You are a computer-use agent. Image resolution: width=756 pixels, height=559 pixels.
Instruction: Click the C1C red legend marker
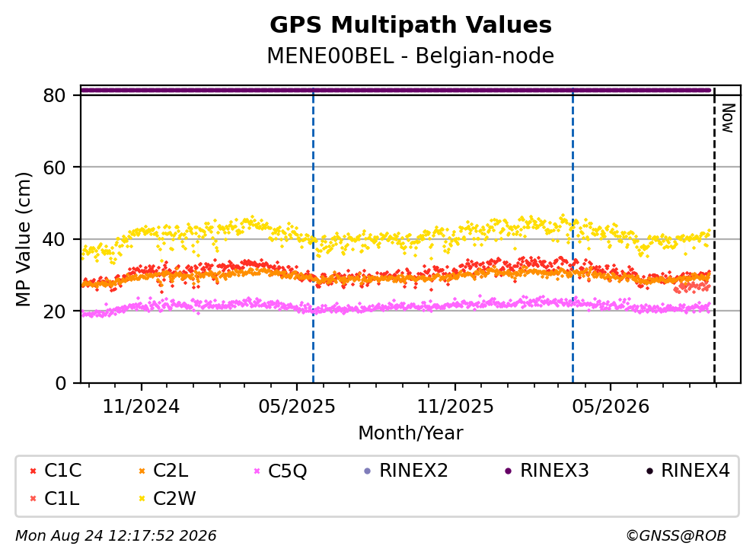[33, 471]
